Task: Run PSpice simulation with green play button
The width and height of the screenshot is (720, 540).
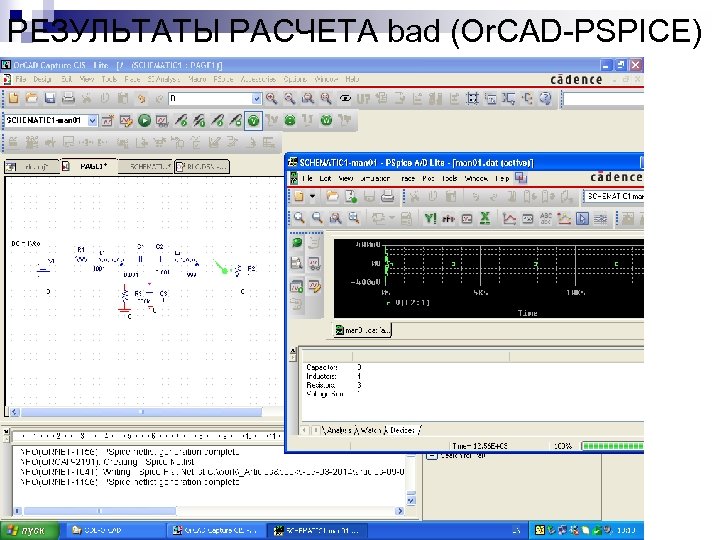Action: click(144, 121)
